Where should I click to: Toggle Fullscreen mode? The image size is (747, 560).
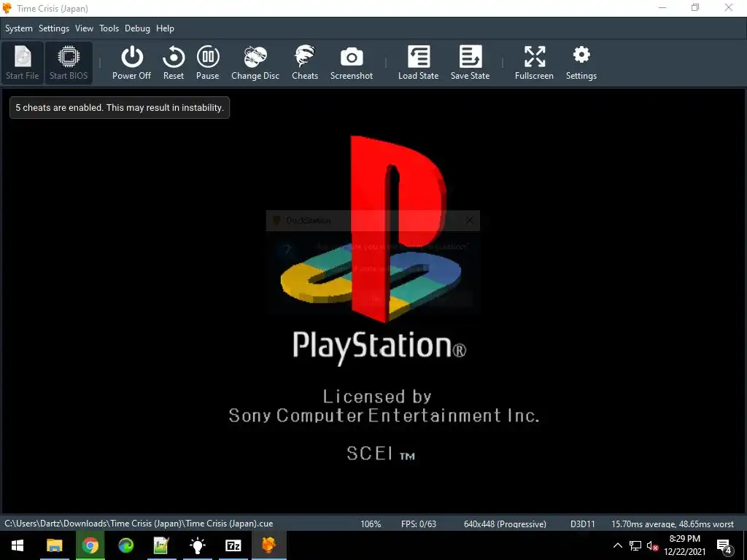click(x=534, y=63)
